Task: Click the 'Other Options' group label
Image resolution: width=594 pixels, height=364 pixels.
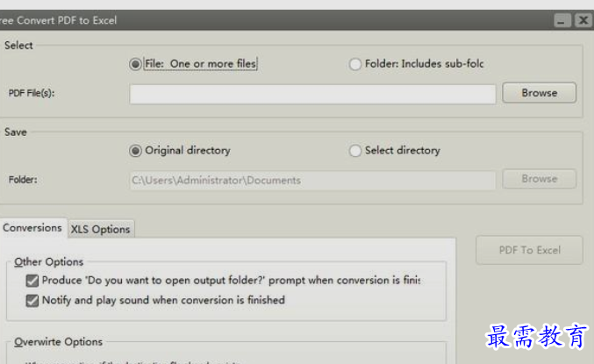Action: pos(48,261)
